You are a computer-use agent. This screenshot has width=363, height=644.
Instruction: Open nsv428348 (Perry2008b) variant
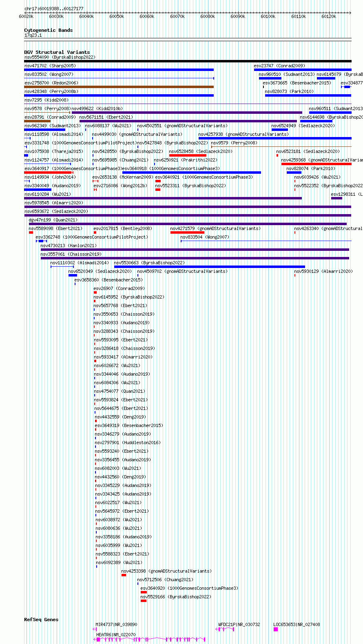51,91
